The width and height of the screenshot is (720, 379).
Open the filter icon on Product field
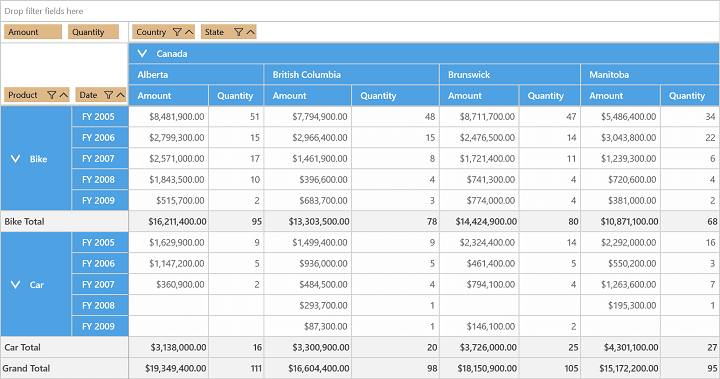click(x=51, y=95)
